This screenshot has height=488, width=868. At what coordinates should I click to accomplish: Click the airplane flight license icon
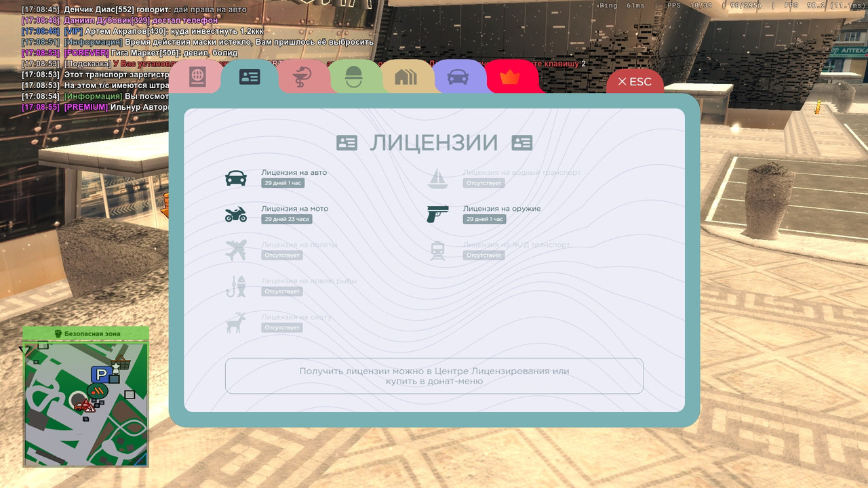236,251
